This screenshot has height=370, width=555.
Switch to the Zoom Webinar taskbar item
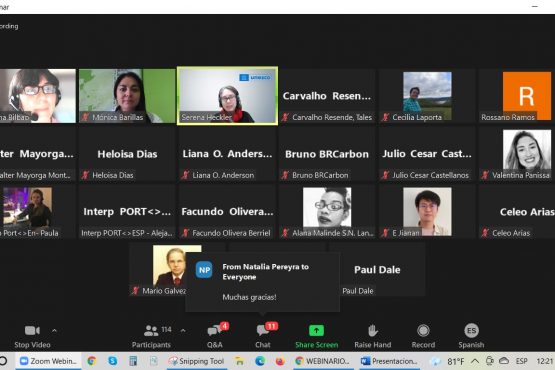point(48,361)
